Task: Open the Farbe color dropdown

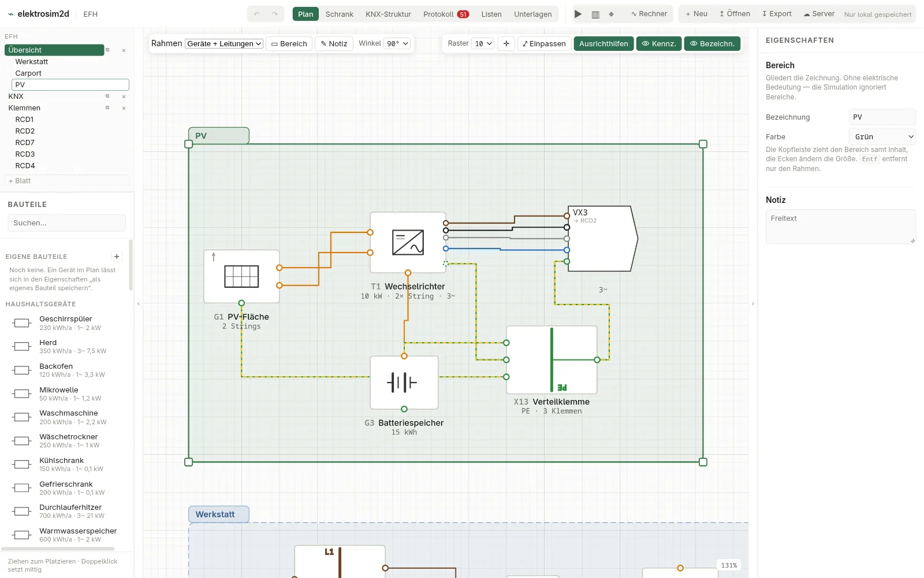Action: click(x=882, y=137)
